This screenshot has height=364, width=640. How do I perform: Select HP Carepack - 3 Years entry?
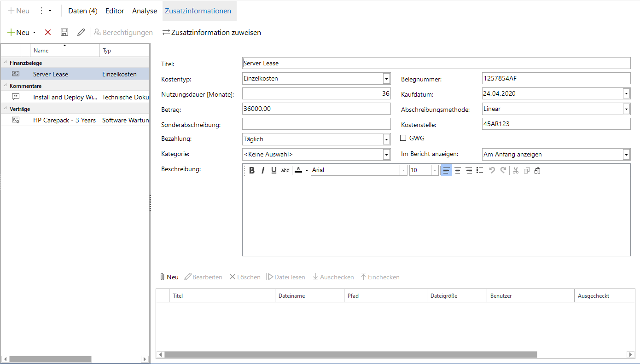[75, 120]
